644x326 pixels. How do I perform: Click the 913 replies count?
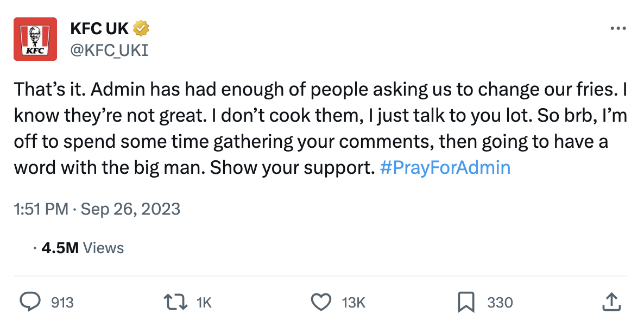pos(62,303)
